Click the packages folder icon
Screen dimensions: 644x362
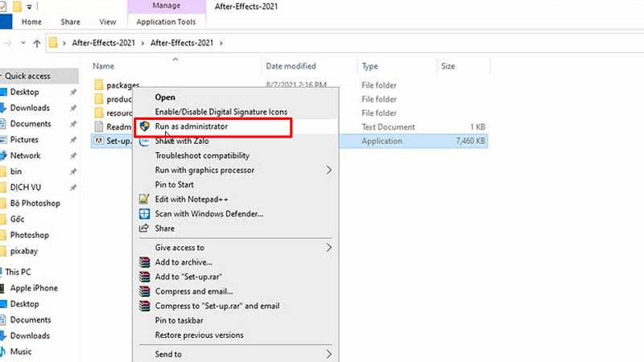pyautogui.click(x=98, y=85)
